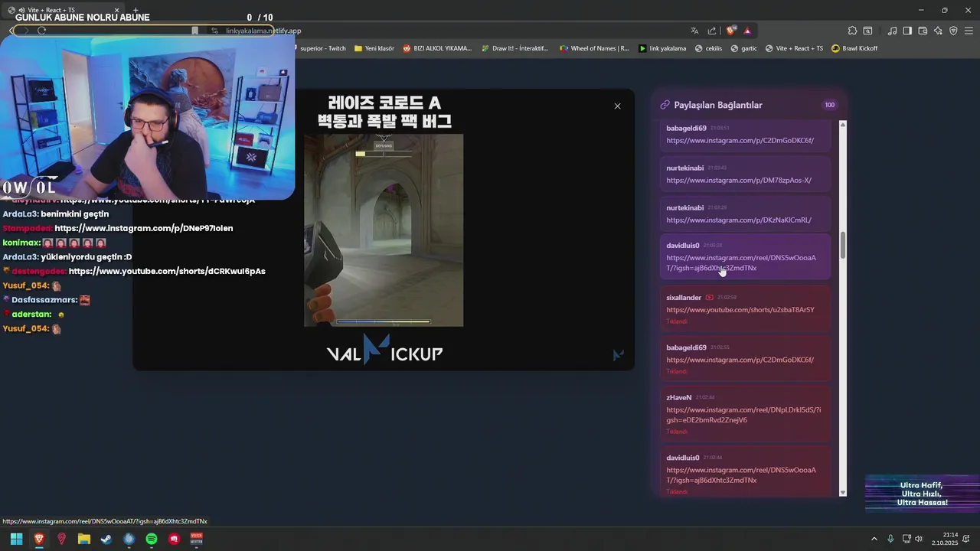
Task: Open the Windows Start menu
Action: 16,539
